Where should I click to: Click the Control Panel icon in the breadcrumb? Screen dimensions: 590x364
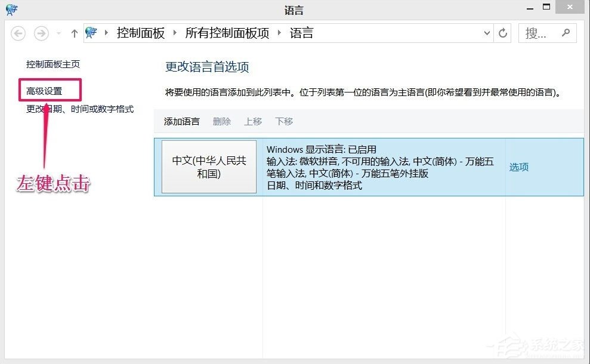tap(91, 33)
